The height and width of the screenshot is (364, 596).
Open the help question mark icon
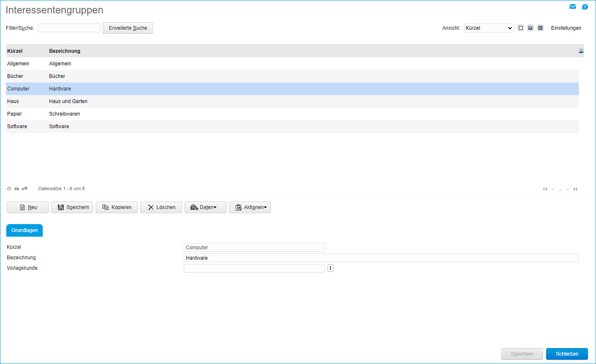coord(585,7)
